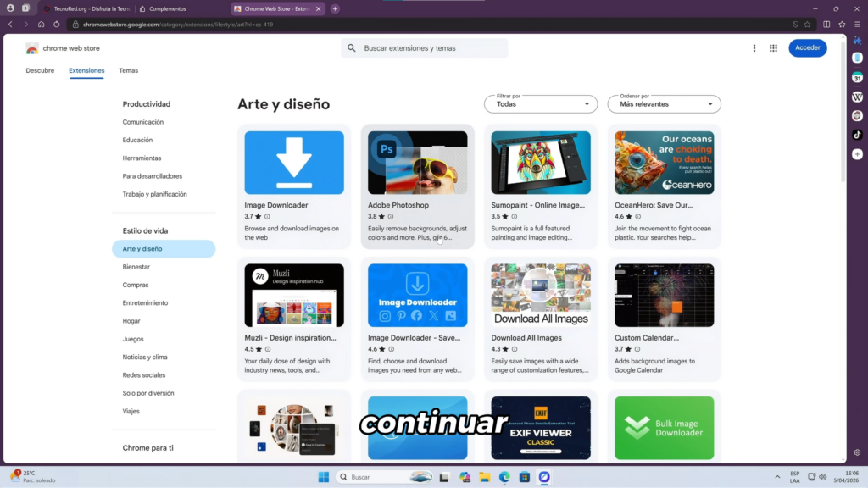The image size is (868, 488).
Task: Open the Google apps grid icon
Action: [x=773, y=48]
